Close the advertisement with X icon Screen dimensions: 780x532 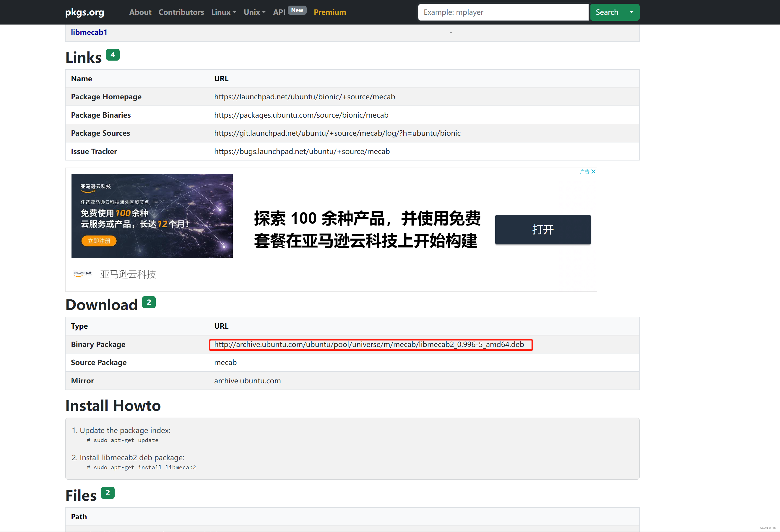click(x=593, y=171)
